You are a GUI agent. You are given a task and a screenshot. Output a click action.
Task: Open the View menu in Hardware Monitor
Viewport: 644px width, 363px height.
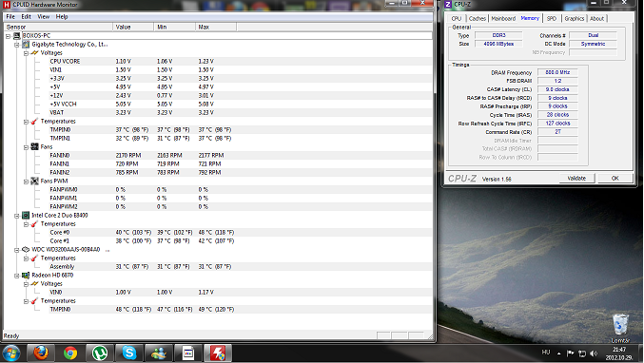coord(43,17)
